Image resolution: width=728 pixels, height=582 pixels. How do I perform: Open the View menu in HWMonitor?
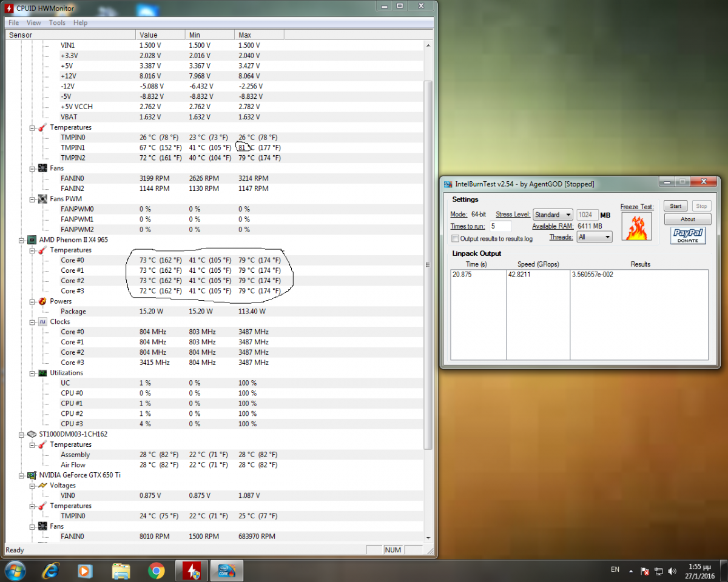coord(34,22)
